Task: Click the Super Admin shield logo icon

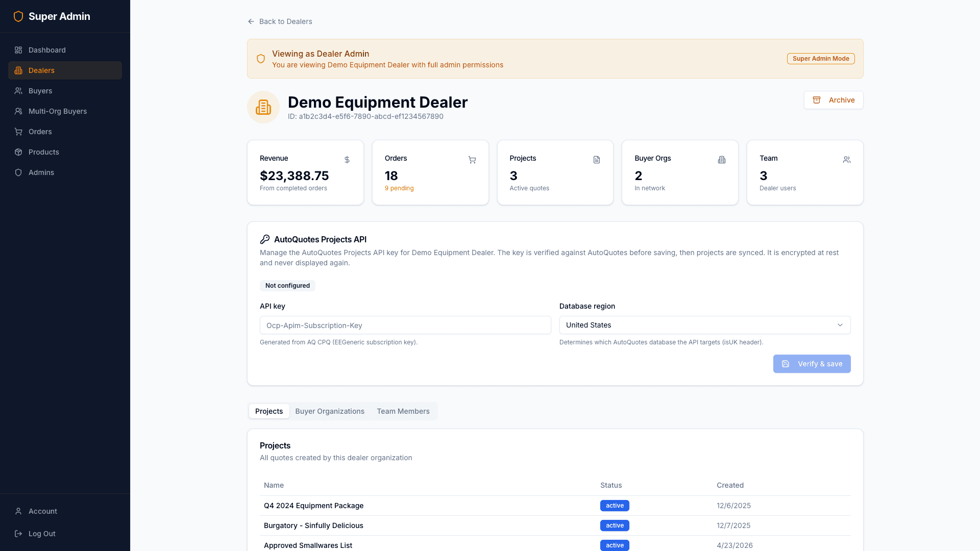Action: pos(18,16)
